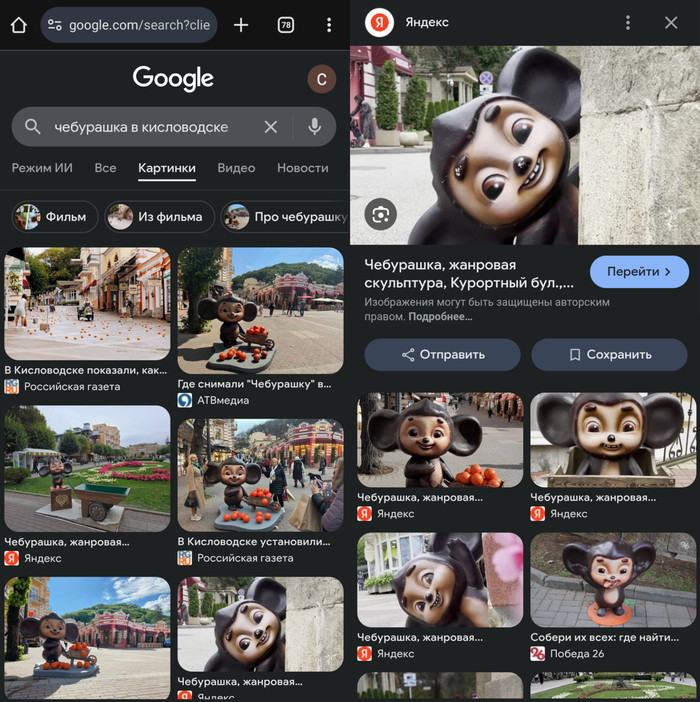The width and height of the screenshot is (700, 702).
Task: Open the Подробнее copyright link
Action: tap(440, 317)
